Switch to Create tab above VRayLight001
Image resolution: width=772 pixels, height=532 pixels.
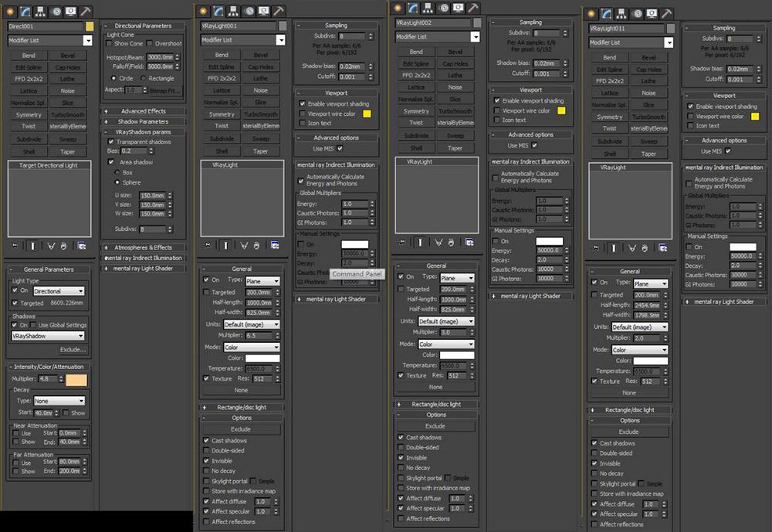point(203,10)
